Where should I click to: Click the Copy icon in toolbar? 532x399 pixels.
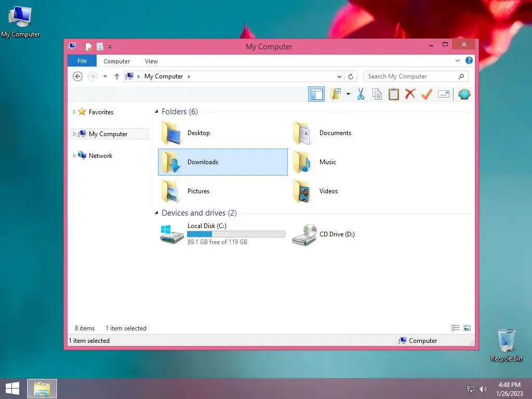click(377, 94)
